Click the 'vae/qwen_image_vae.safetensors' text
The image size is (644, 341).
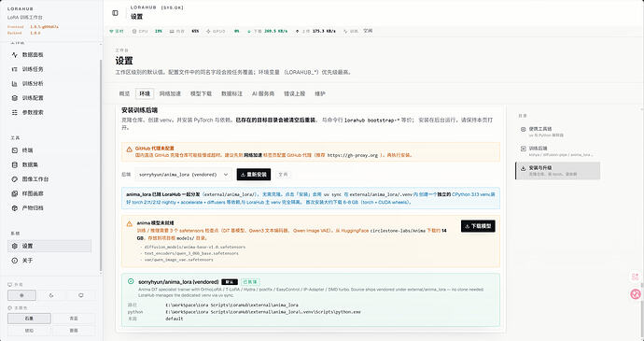(x=178, y=260)
